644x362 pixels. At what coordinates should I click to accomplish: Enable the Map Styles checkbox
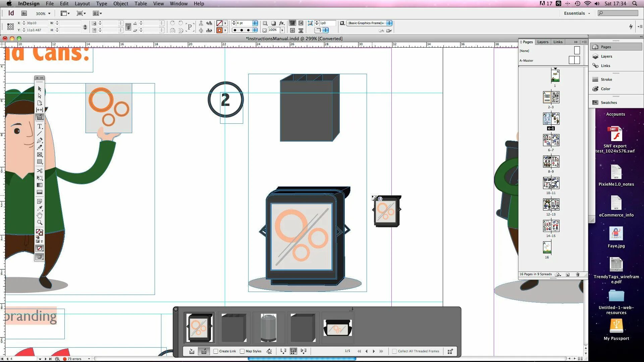coord(242,351)
